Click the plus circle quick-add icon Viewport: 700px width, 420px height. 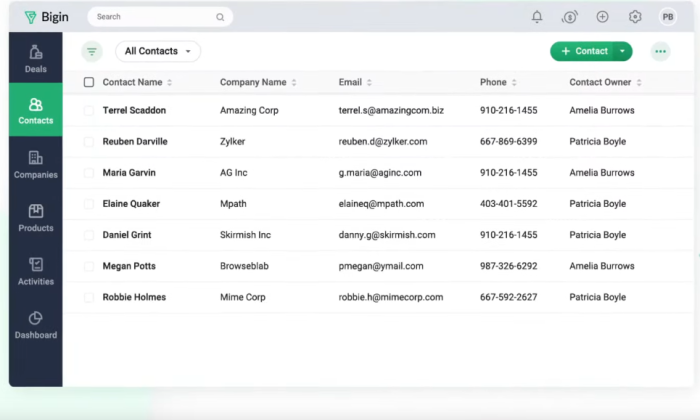(602, 17)
